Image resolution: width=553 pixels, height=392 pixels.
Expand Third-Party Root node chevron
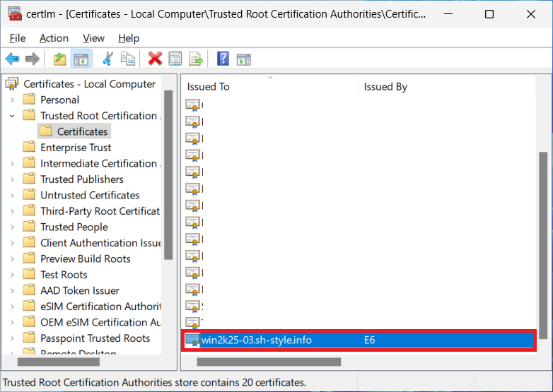12,211
